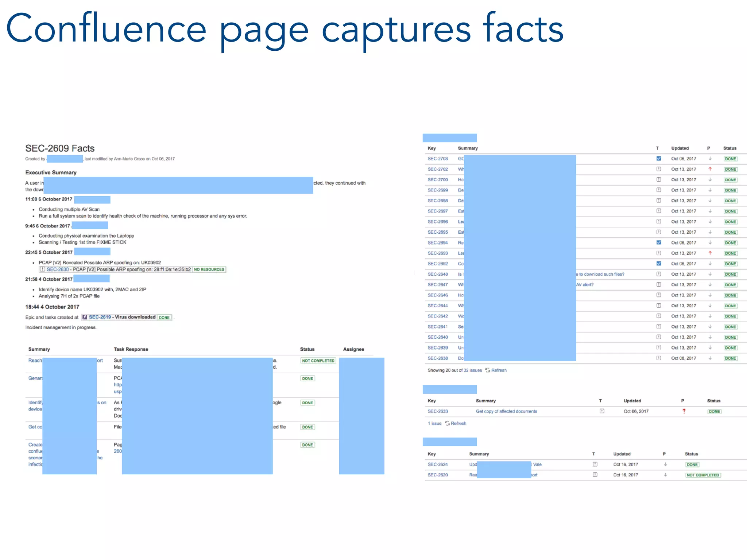Open the SEC-2648 issue link
Image resolution: width=747 pixels, height=560 pixels.
coord(438,274)
